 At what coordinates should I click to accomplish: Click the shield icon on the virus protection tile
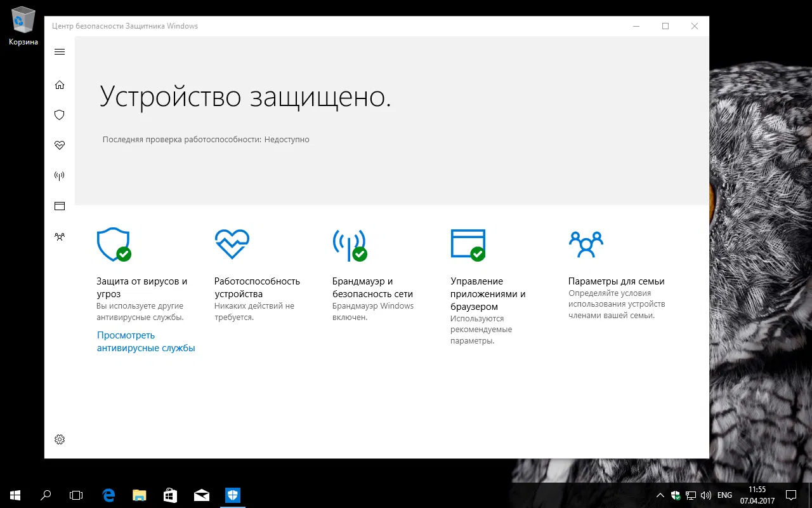pyautogui.click(x=114, y=244)
